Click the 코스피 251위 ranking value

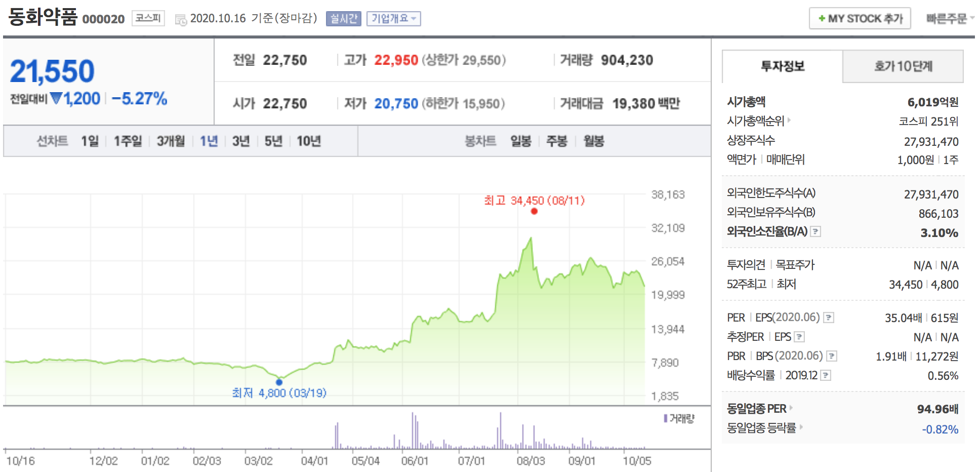coord(928,122)
